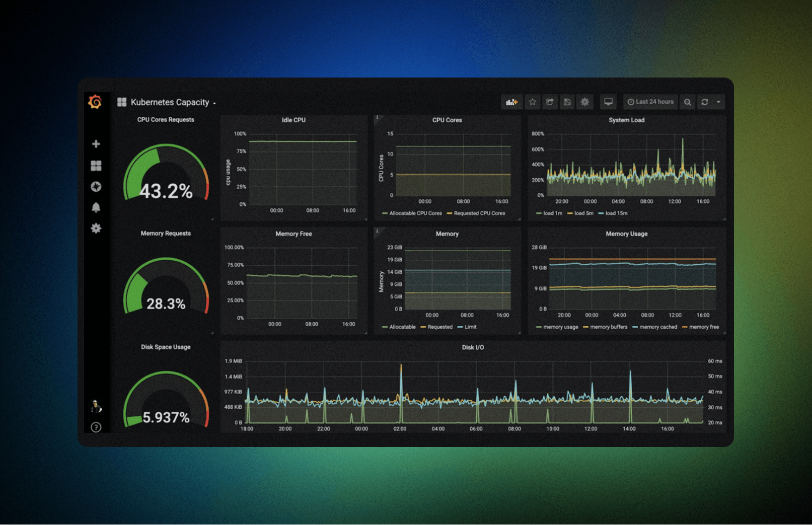The height and width of the screenshot is (525, 812).
Task: Toggle Limit series in Memory legend
Action: click(467, 327)
